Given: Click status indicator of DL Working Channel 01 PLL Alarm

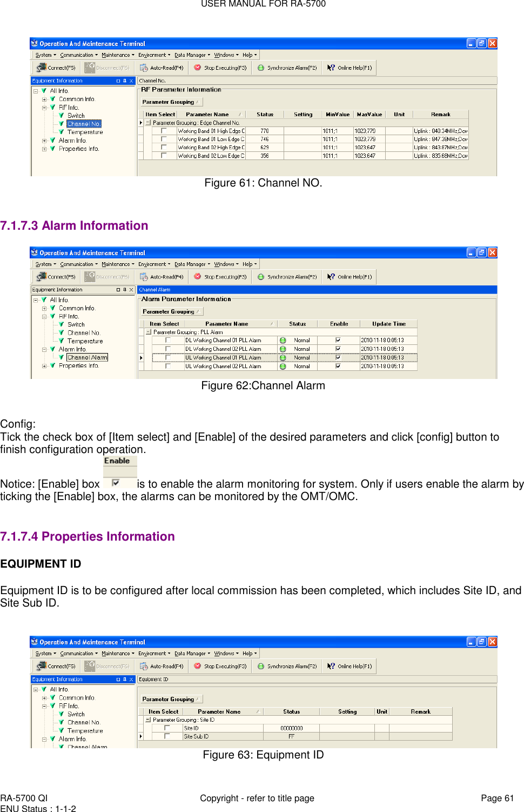Looking at the screenshot, I should 283,341.
